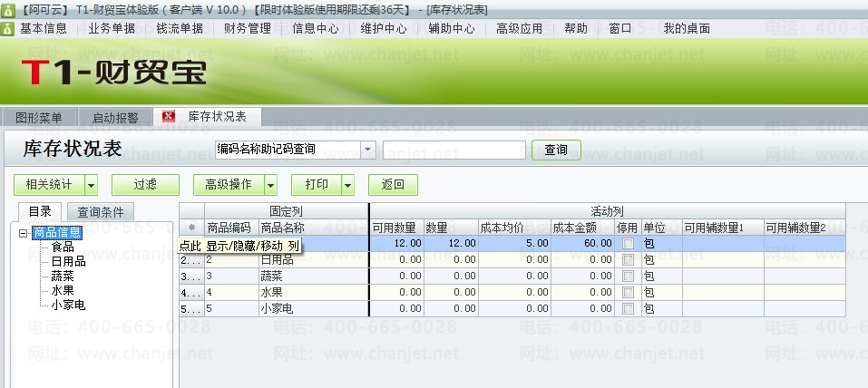
Task: Expand the 打印 dropdown arrow
Action: (x=347, y=186)
